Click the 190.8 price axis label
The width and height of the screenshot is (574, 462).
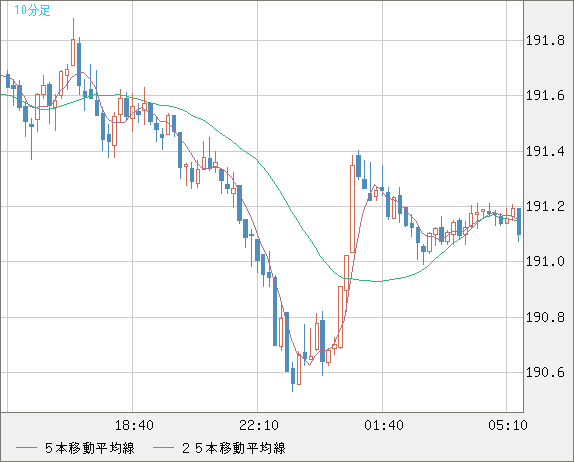pos(545,317)
